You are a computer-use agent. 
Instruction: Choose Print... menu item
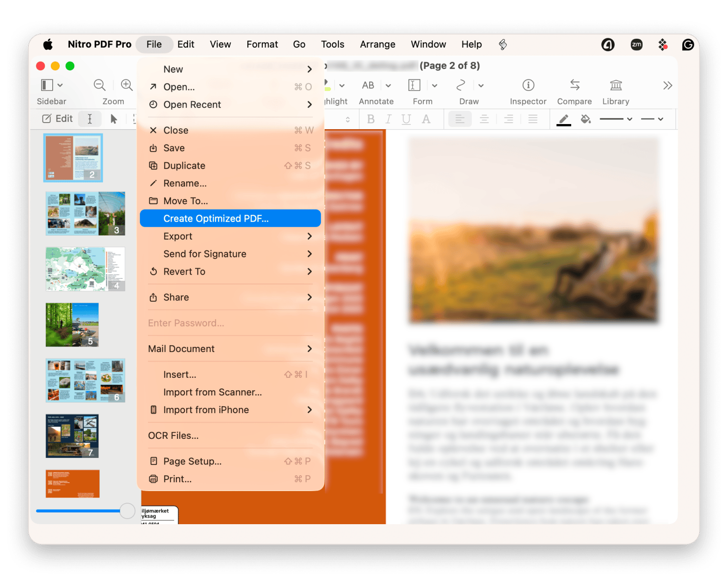click(x=231, y=479)
